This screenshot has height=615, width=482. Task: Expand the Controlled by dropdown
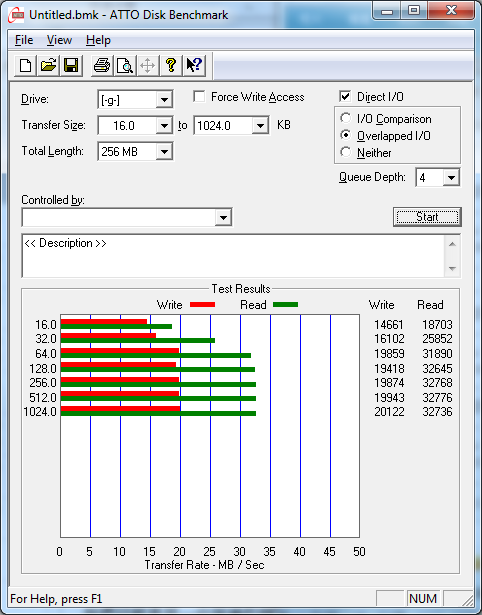click(223, 217)
